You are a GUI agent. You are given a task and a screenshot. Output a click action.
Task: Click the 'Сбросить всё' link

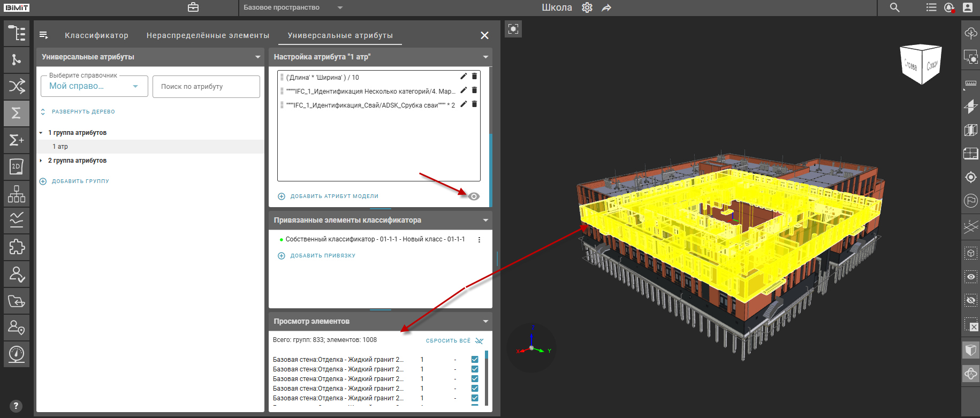448,340
